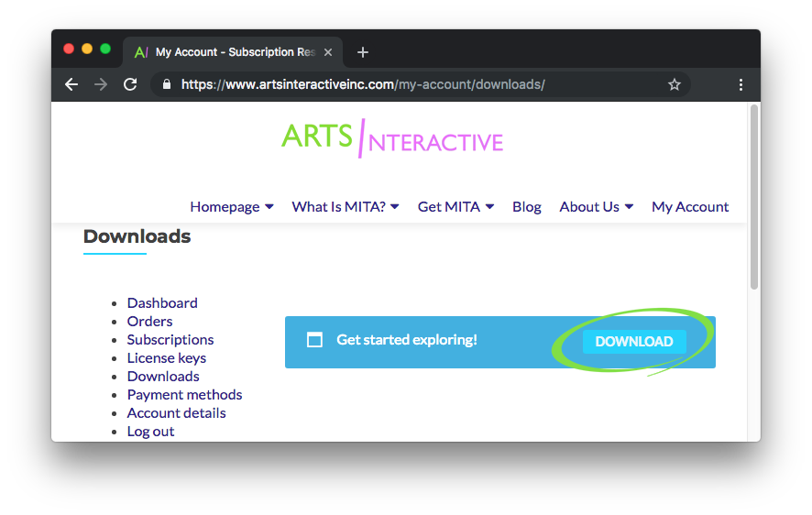Bookmark this page with the star icon
This screenshot has width=812, height=515.
[675, 84]
